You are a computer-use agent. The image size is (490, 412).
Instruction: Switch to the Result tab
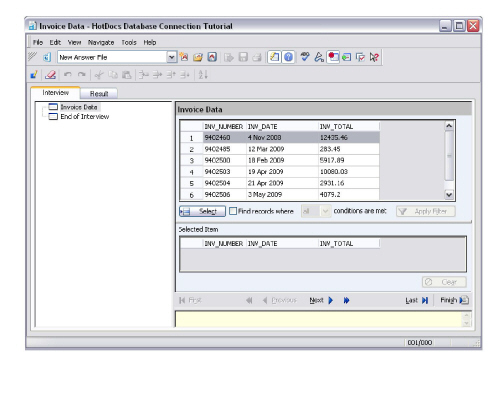pos(99,94)
